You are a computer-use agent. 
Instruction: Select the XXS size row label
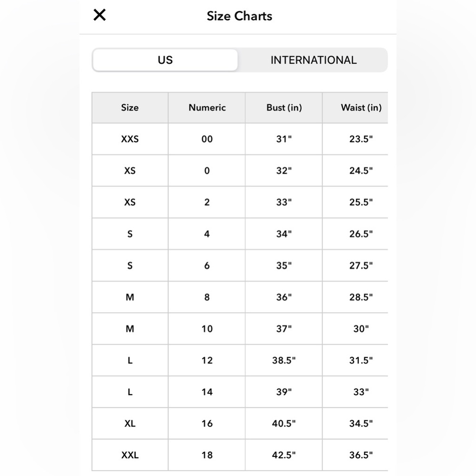[130, 139]
